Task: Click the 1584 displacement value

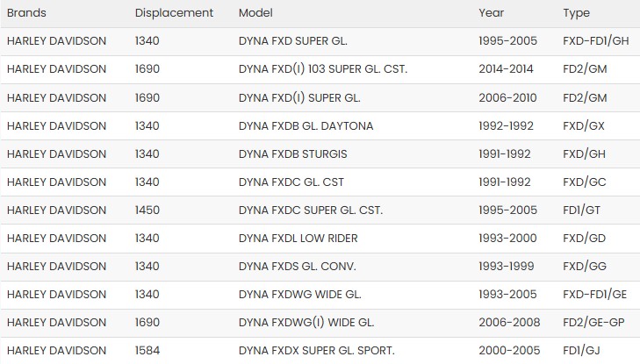Action: pos(147,351)
